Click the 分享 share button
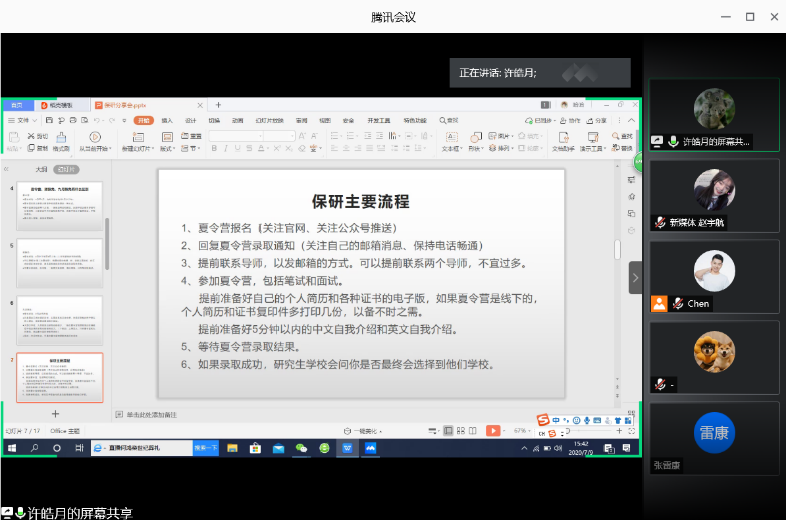This screenshot has height=520, width=786. [x=598, y=120]
